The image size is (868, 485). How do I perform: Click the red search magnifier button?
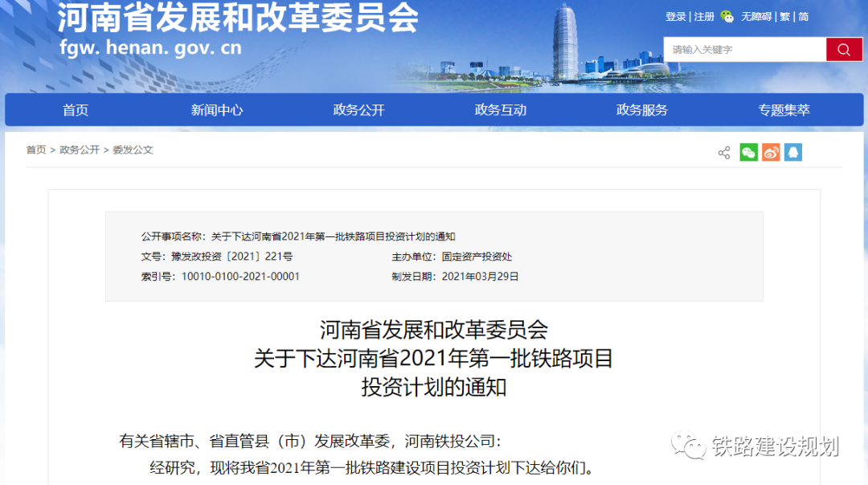point(844,50)
